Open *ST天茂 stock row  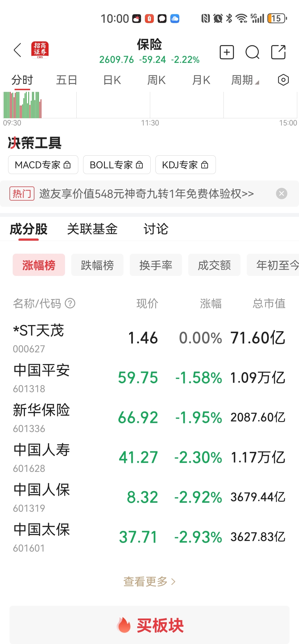pyautogui.click(x=149, y=338)
